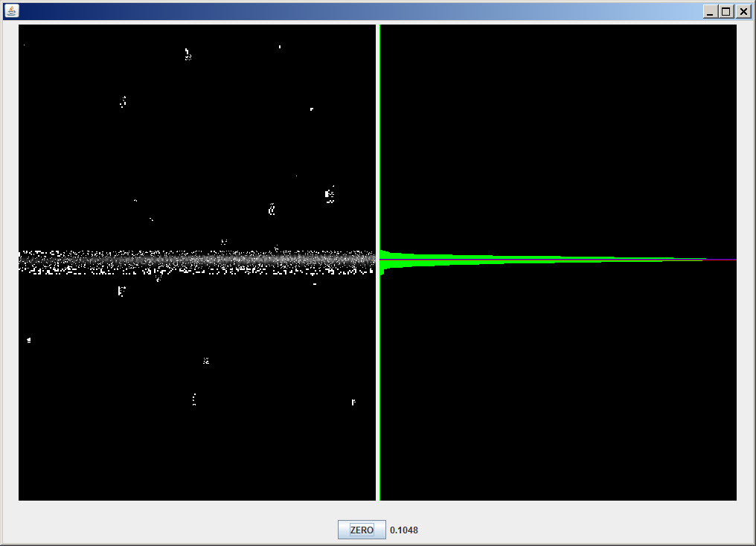
Task: Click the 0.1048 value readout
Action: click(403, 530)
